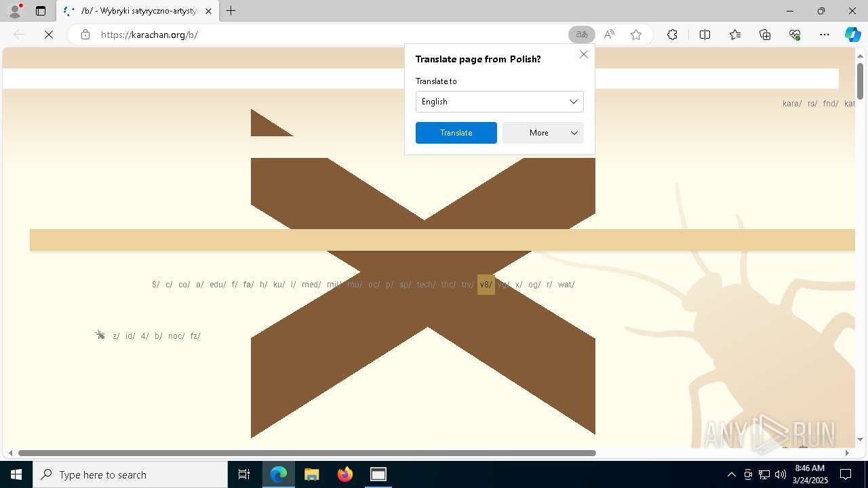Open the mu/ board link
868x488 pixels.
coord(355,285)
